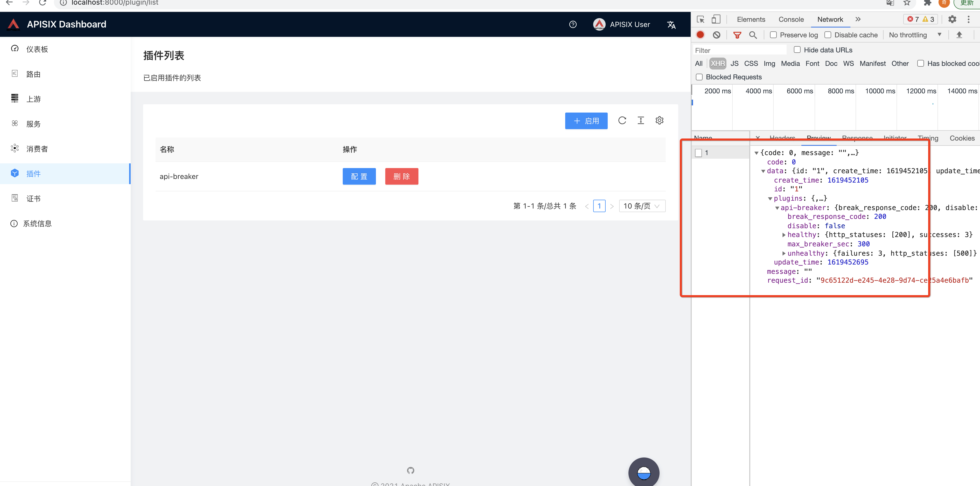Enable the Preserve log checkbox
Image resolution: width=980 pixels, height=486 pixels.
click(x=773, y=35)
